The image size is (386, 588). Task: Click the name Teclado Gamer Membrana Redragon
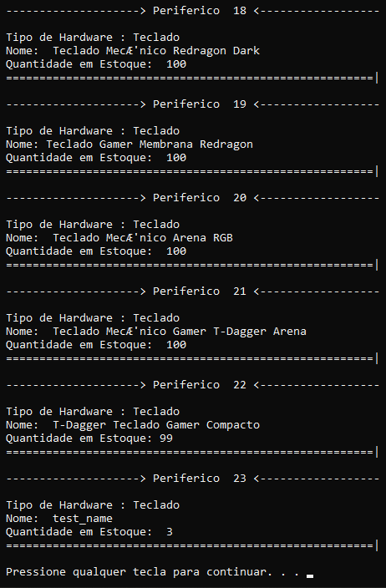pos(150,144)
